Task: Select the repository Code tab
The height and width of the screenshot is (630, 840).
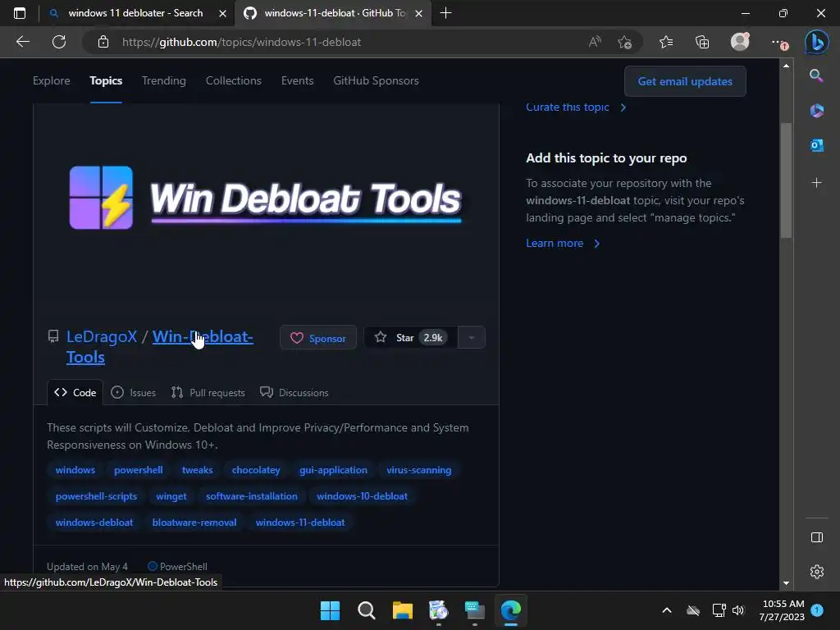Action: [x=75, y=393]
